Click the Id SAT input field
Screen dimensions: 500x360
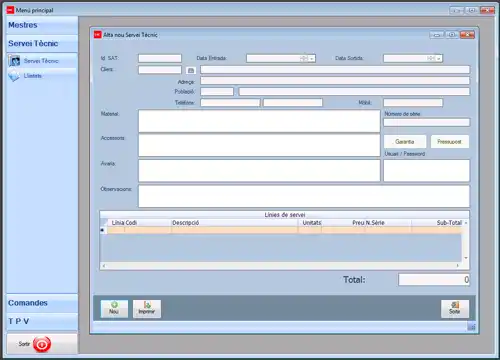click(160, 59)
